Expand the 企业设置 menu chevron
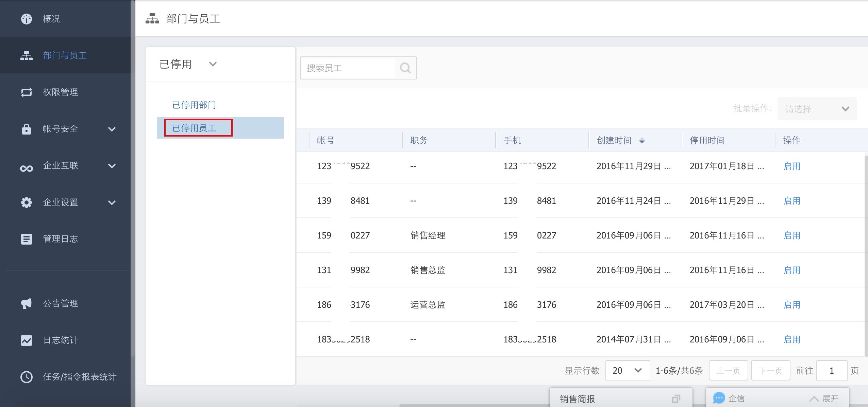 [x=112, y=202]
